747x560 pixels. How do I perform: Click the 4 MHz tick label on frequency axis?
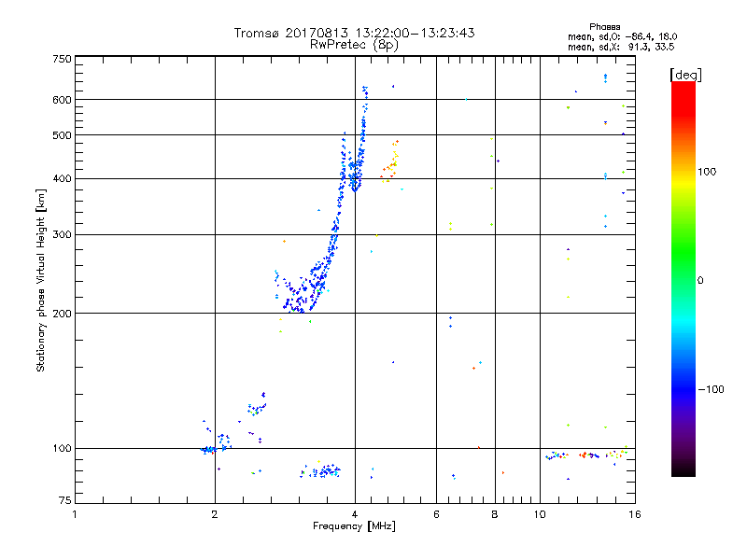click(x=355, y=514)
